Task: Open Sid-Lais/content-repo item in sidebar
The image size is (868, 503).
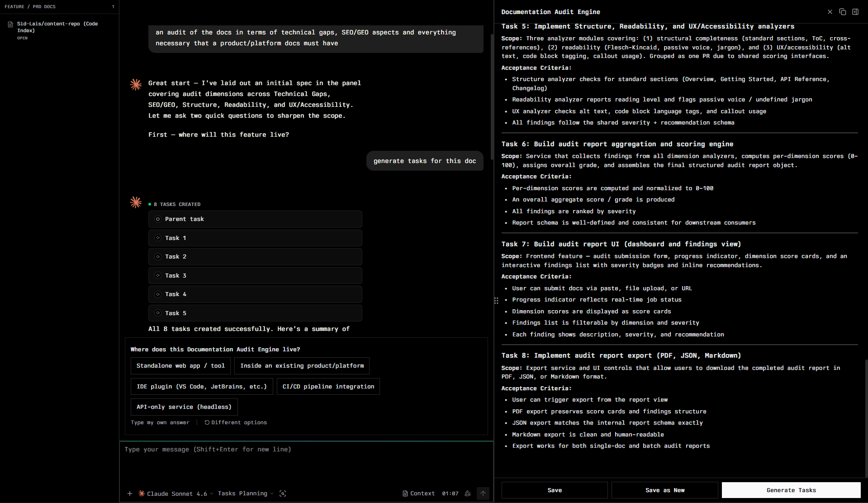Action: pyautogui.click(x=57, y=27)
